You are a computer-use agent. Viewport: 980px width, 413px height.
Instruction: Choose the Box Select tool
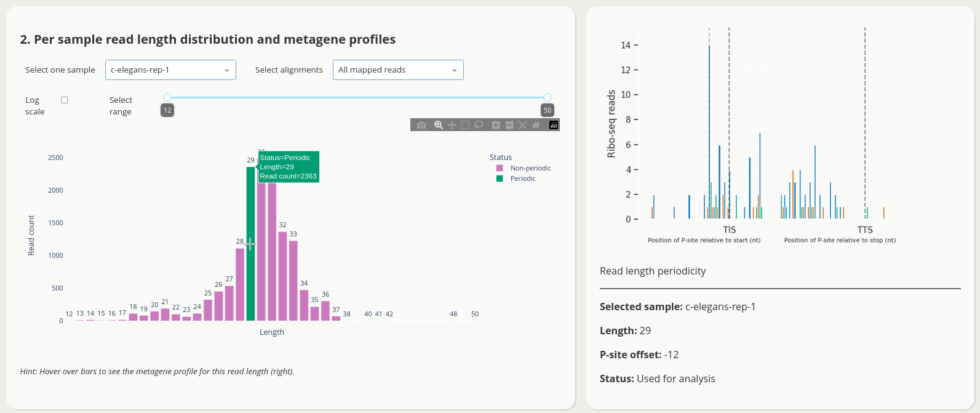465,125
